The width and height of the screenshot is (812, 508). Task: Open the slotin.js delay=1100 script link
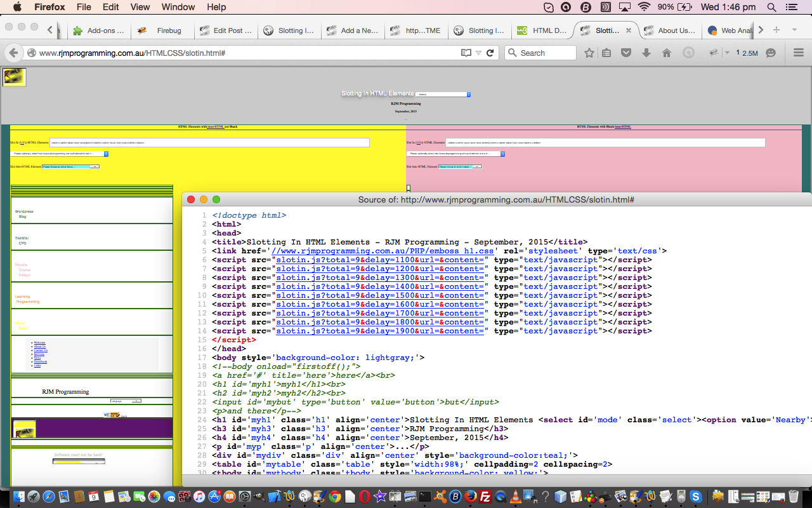click(381, 260)
